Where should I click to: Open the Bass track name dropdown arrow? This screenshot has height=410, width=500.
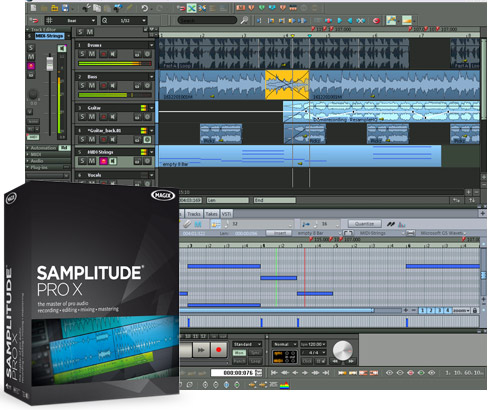(x=152, y=77)
